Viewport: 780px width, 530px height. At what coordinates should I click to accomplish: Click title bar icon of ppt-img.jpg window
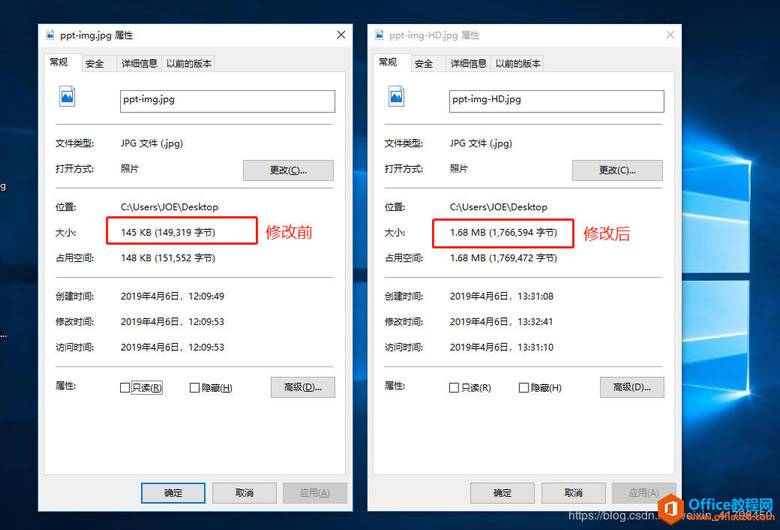tap(50, 35)
